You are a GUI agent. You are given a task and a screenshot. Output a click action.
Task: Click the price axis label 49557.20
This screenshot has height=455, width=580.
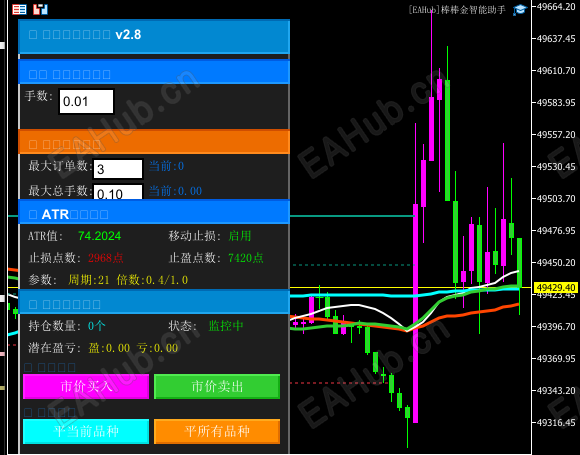556,135
